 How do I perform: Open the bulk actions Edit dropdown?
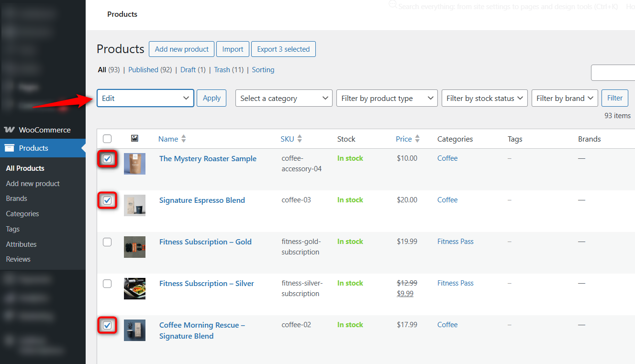pyautogui.click(x=145, y=98)
